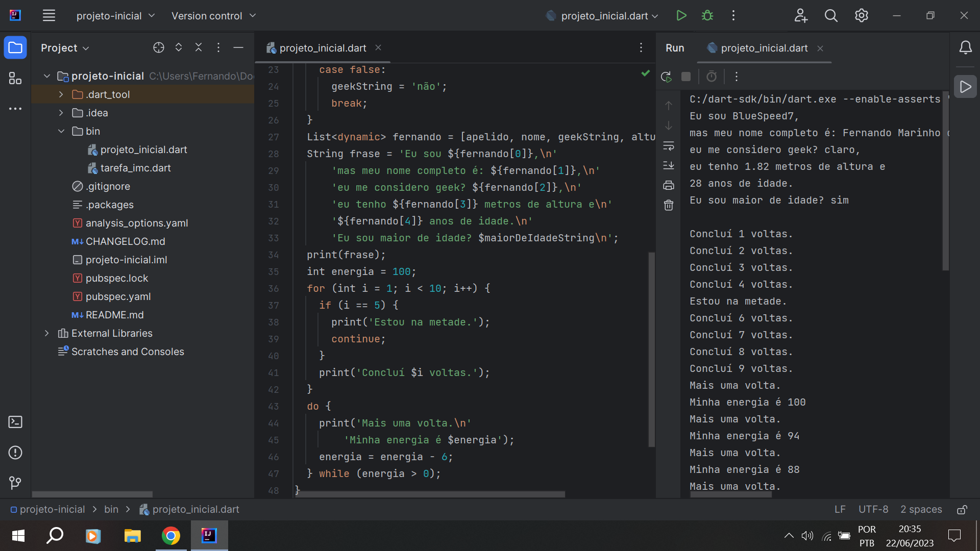Click bin breadcrumb in navigation bar
The image size is (980, 551).
(x=111, y=509)
